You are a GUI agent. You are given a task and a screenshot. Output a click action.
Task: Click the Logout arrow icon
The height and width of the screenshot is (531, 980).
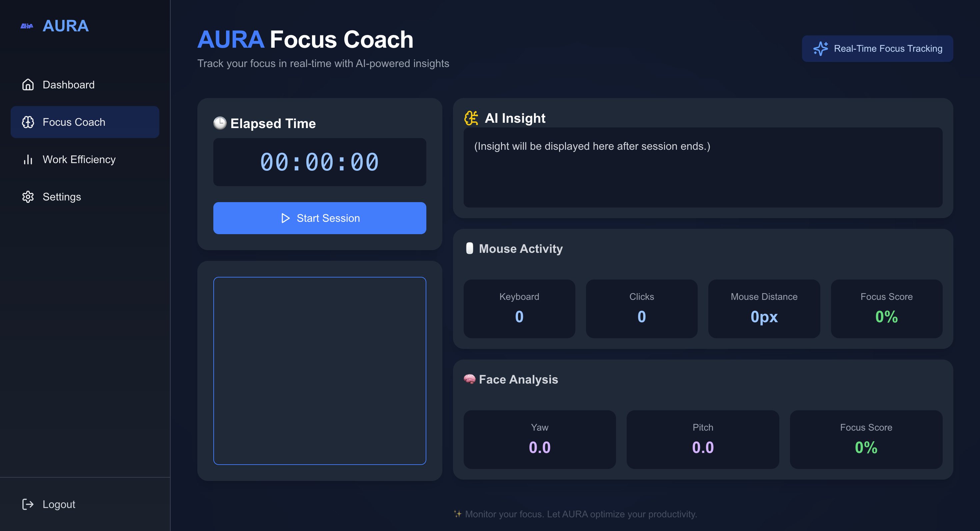coord(28,504)
